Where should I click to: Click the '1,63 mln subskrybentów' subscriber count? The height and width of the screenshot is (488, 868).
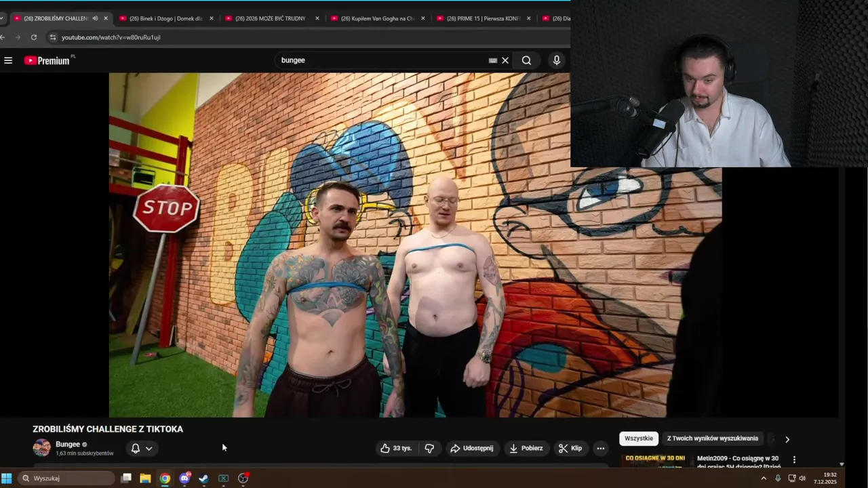(x=85, y=453)
